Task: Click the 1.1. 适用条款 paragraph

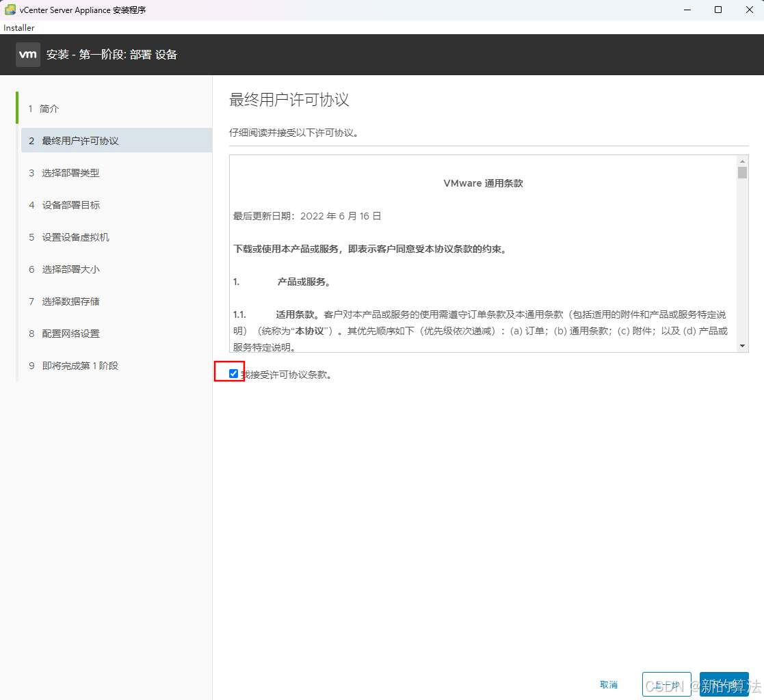Action: point(480,331)
